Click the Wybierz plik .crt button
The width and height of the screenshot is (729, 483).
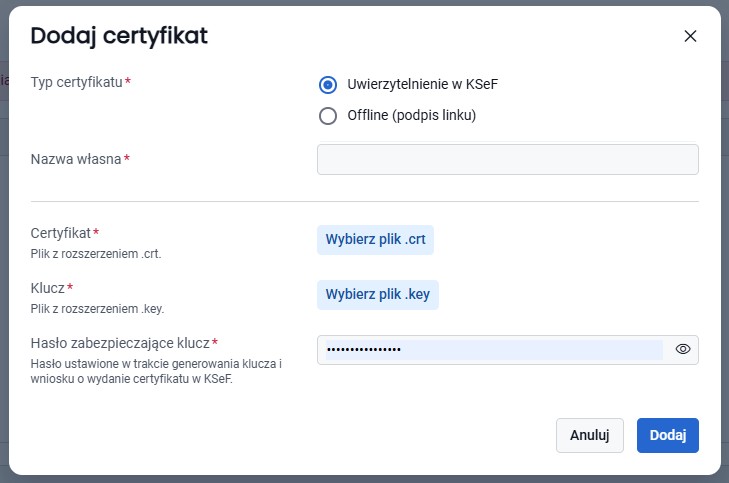coord(375,240)
